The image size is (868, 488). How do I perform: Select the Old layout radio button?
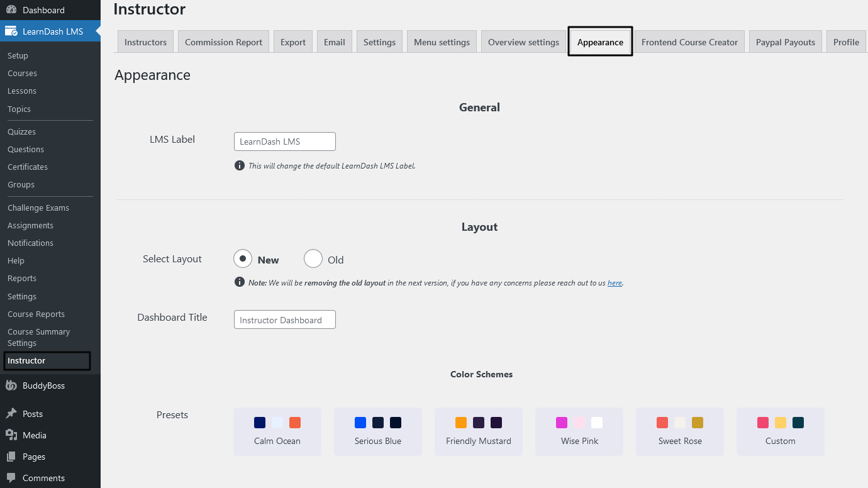click(313, 258)
